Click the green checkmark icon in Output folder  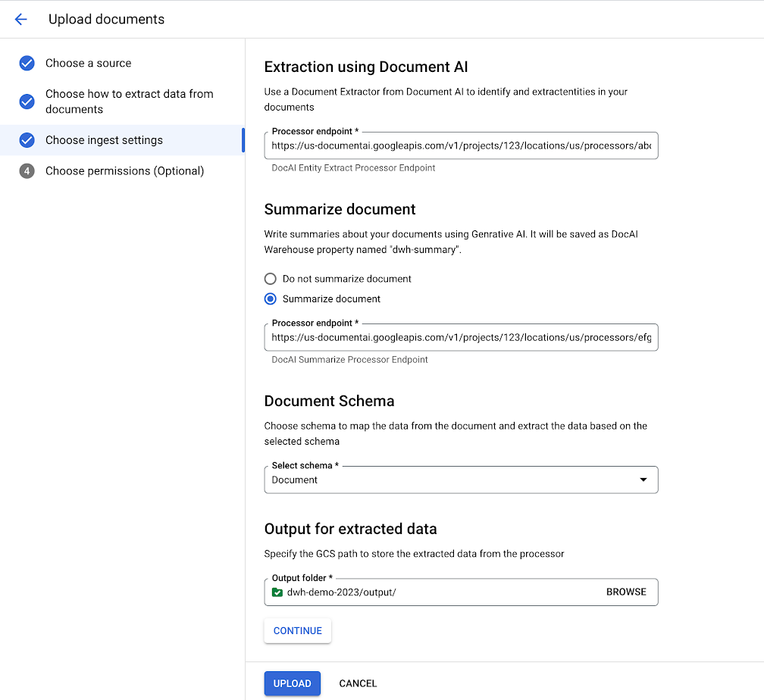click(x=277, y=592)
